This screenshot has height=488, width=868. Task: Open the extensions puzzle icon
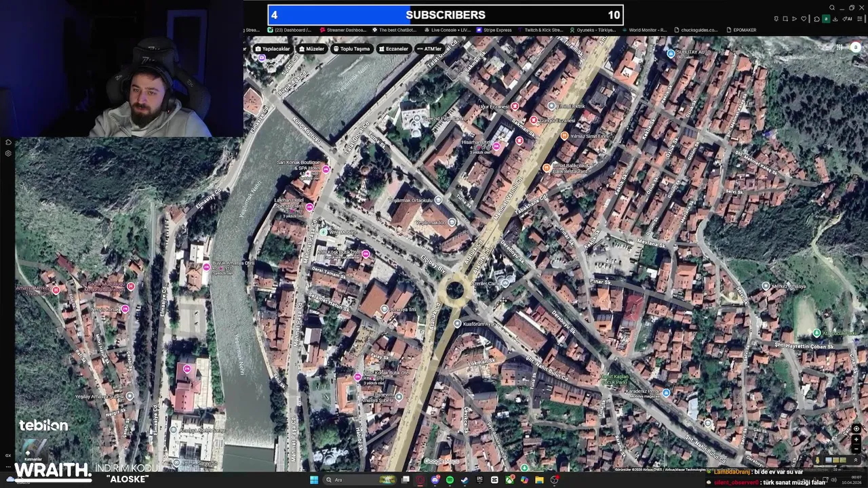coord(816,19)
